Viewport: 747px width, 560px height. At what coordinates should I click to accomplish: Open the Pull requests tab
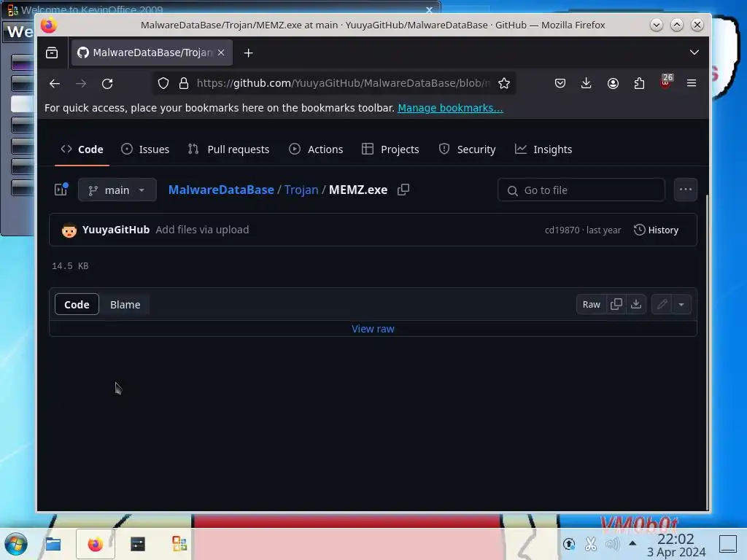click(x=228, y=149)
